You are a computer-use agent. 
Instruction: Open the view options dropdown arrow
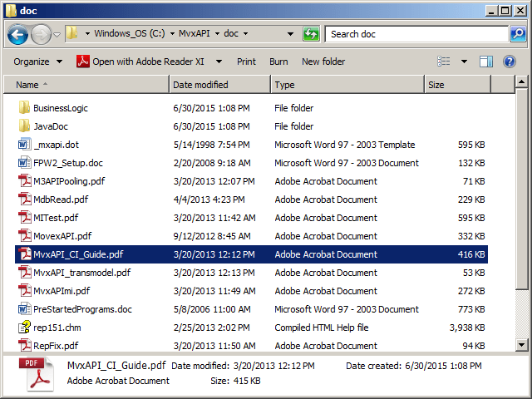click(x=464, y=62)
